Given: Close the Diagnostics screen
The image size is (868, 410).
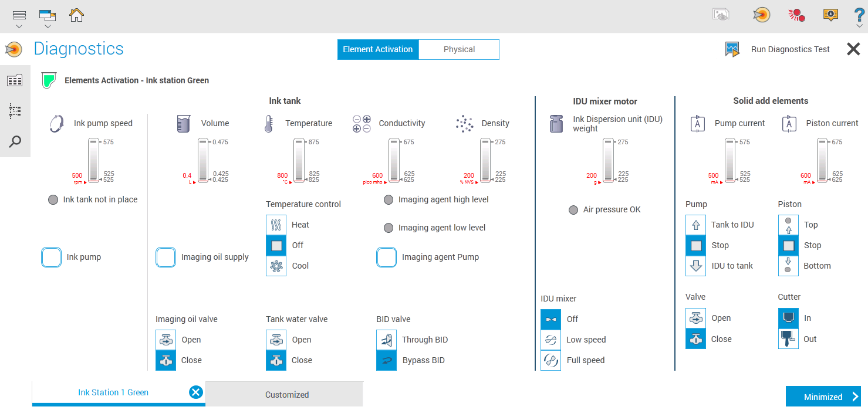Looking at the screenshot, I should pos(853,49).
